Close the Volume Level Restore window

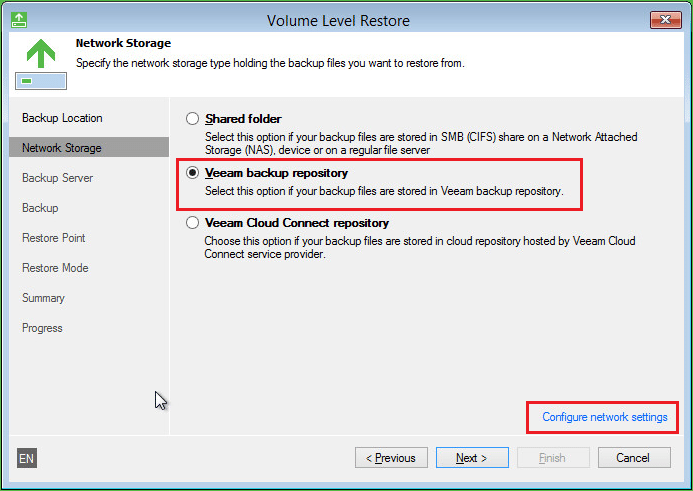pyautogui.click(x=666, y=20)
